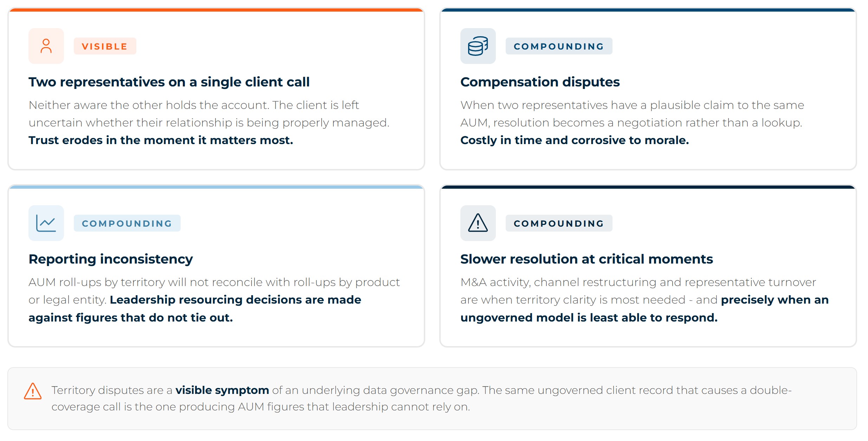The image size is (868, 441).
Task: Click the orange warning icon in footer note
Action: 33,391
